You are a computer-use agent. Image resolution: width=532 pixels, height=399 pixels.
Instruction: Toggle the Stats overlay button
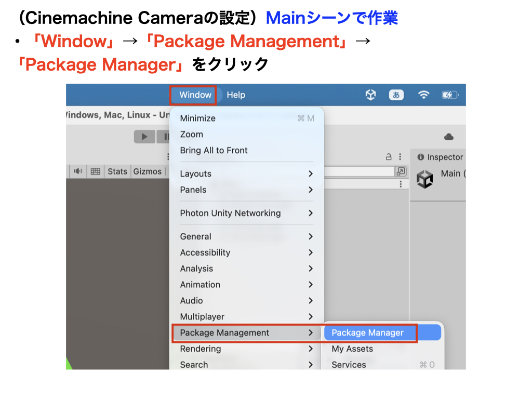(x=117, y=171)
